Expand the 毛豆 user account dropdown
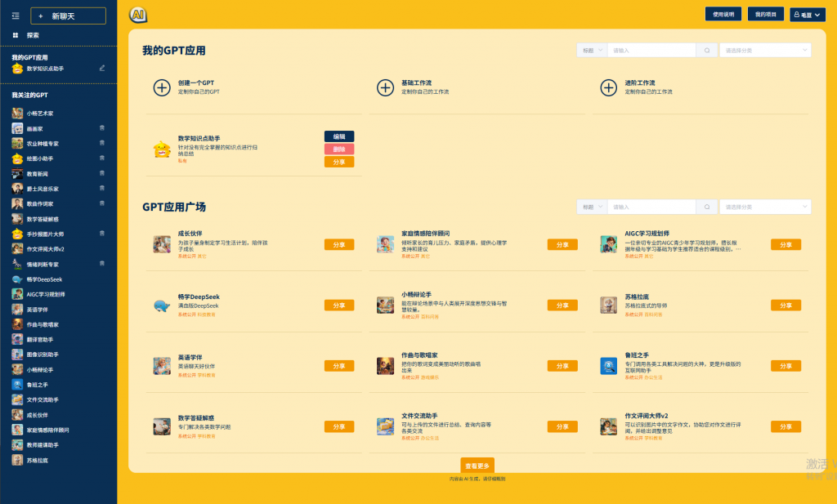The image size is (837, 504). (x=807, y=15)
